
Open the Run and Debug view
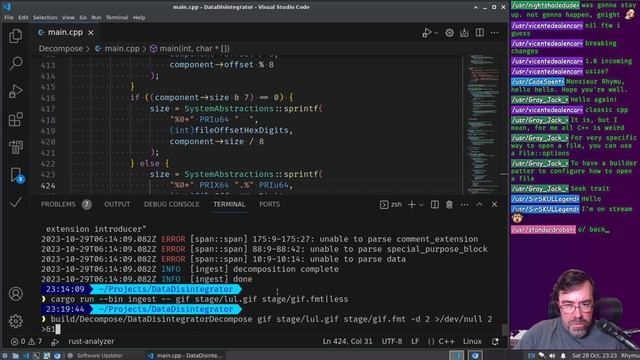16,91
